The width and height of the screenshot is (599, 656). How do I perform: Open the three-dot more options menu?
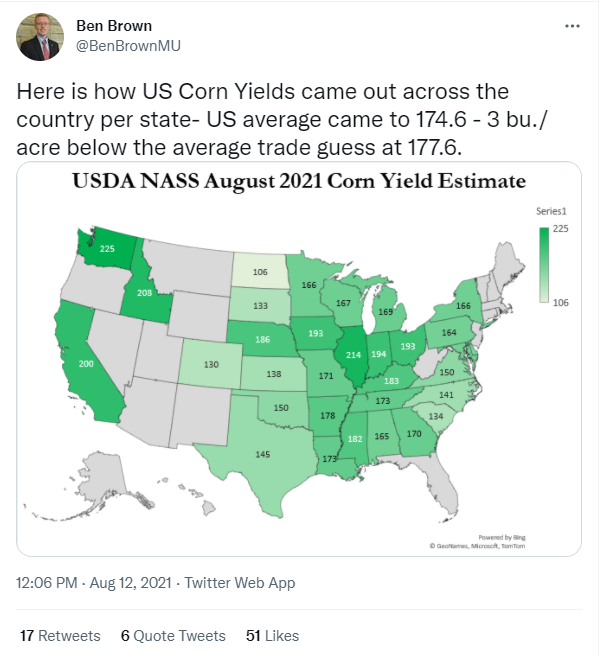tap(572, 26)
